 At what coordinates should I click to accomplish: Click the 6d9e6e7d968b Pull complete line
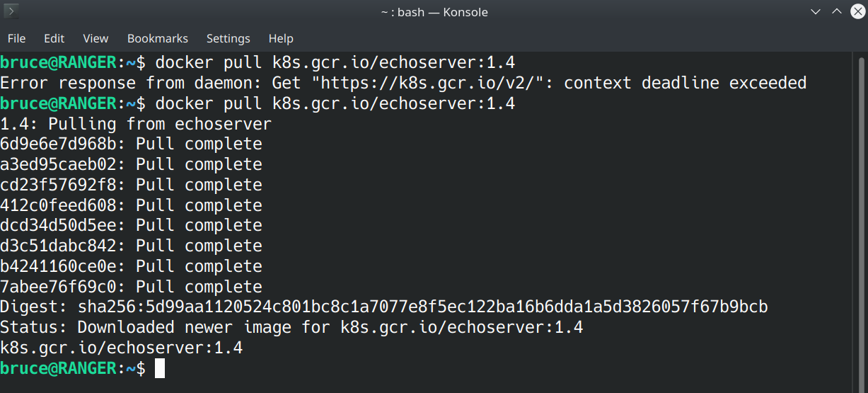tap(131, 144)
